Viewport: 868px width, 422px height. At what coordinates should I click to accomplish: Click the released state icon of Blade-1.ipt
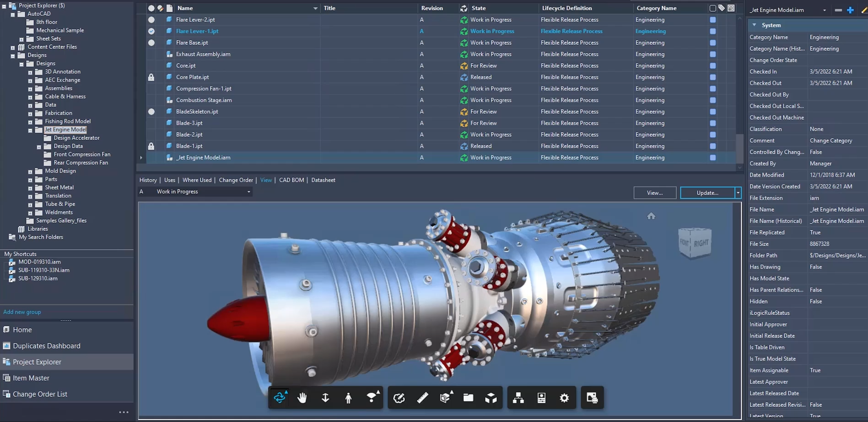tap(464, 146)
